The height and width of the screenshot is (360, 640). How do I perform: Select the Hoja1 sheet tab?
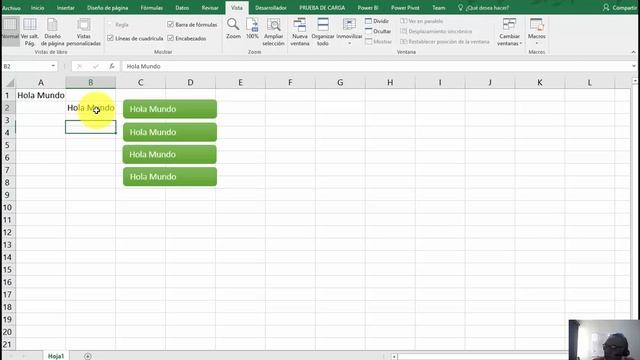click(x=56, y=356)
